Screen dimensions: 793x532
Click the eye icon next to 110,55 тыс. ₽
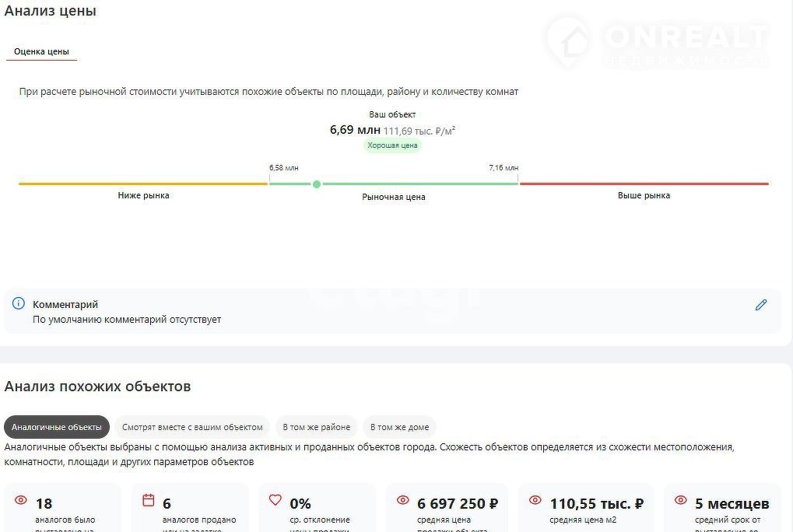pos(535,500)
